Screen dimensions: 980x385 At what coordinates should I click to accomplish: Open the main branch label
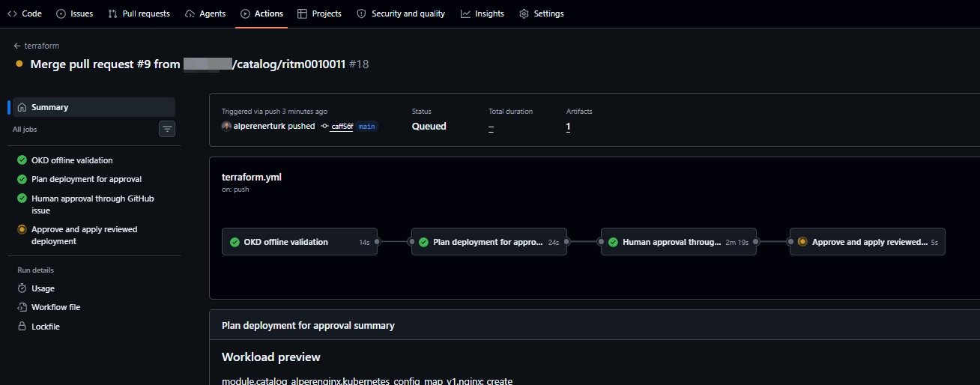tap(366, 127)
